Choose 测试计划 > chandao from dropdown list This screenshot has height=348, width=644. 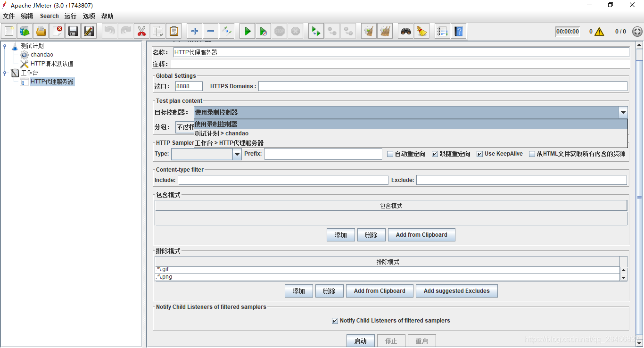click(x=411, y=133)
